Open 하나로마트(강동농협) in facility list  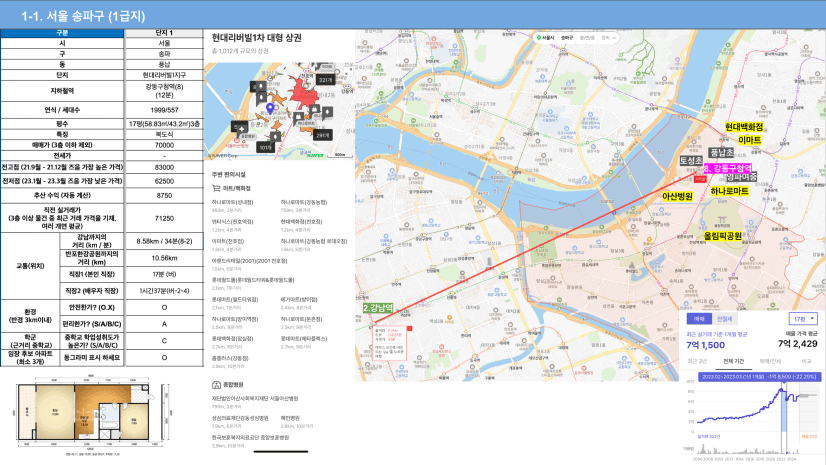pyautogui.click(x=303, y=202)
